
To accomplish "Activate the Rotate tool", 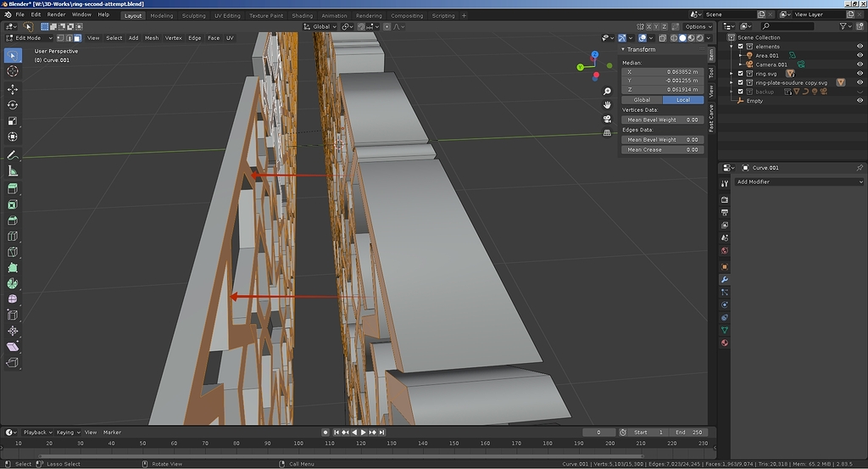I will coord(13,105).
